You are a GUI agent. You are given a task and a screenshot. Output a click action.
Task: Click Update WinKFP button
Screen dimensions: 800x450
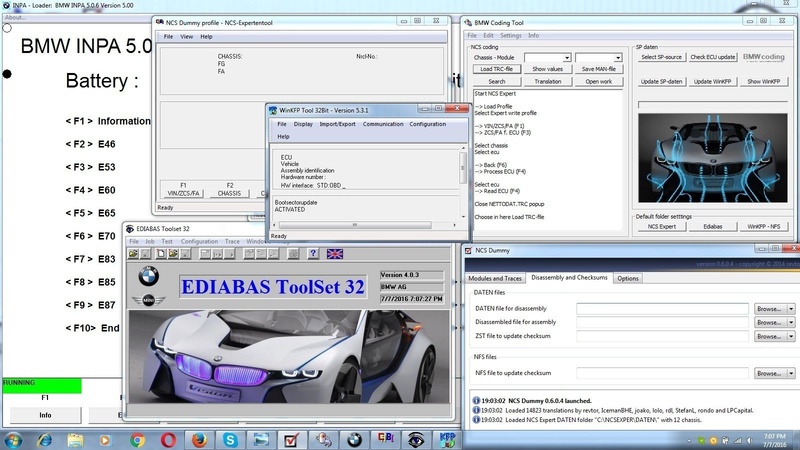tap(713, 82)
